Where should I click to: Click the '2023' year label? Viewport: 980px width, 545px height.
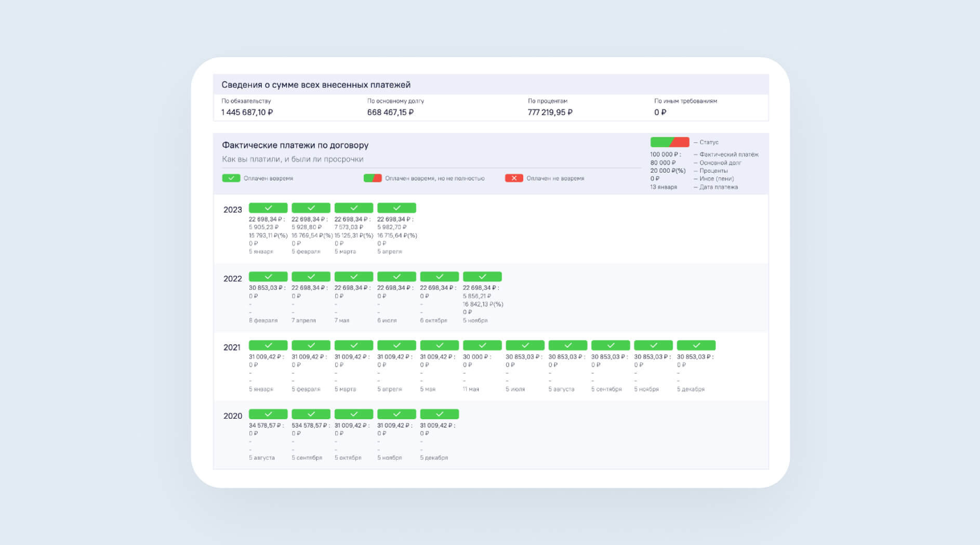[x=233, y=210]
